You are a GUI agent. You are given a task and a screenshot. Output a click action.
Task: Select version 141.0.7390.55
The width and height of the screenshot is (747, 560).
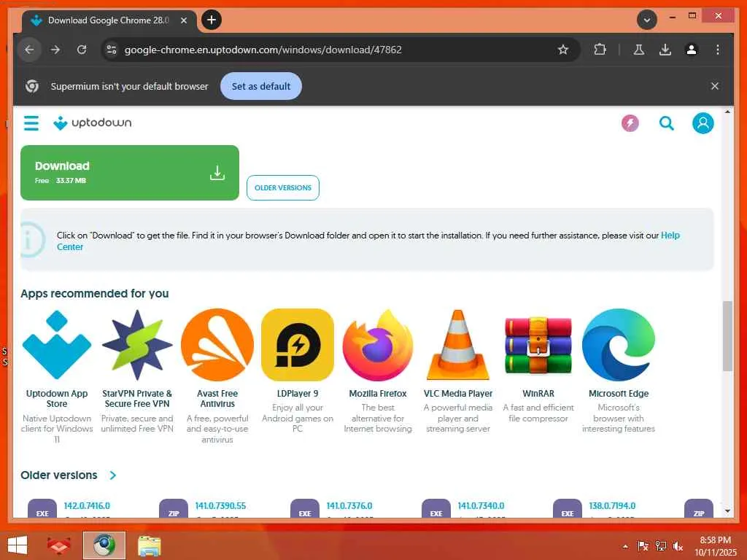coord(220,506)
